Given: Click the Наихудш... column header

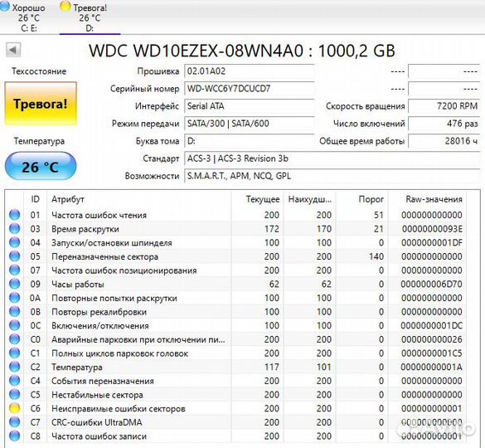Looking at the screenshot, I should (310, 199).
